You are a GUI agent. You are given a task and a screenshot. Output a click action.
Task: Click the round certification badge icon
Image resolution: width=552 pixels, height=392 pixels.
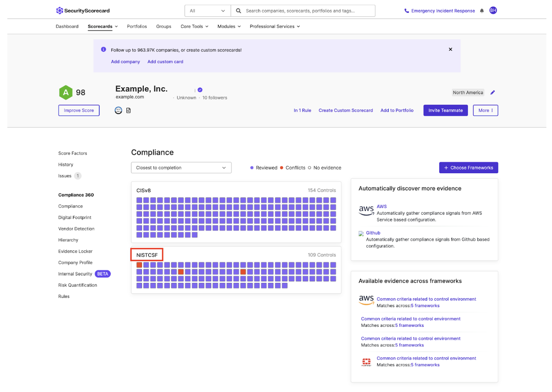pos(118,111)
